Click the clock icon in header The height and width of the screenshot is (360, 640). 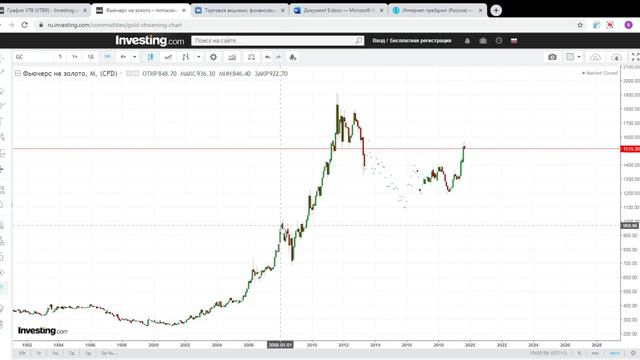click(499, 41)
